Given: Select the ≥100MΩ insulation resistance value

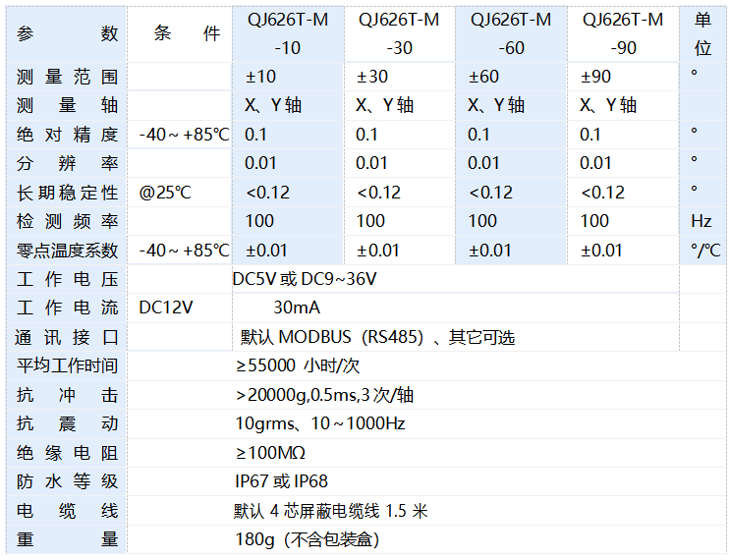Looking at the screenshot, I should coord(270,453).
